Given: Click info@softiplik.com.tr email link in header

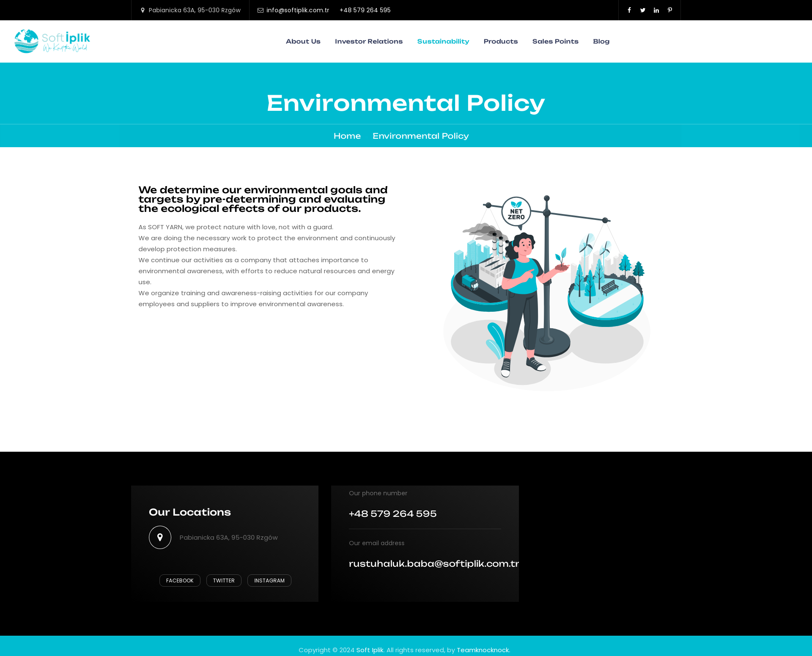Looking at the screenshot, I should [x=298, y=10].
